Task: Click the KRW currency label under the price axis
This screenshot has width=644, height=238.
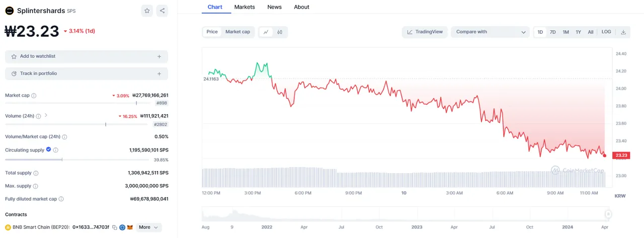Action: tap(620, 196)
